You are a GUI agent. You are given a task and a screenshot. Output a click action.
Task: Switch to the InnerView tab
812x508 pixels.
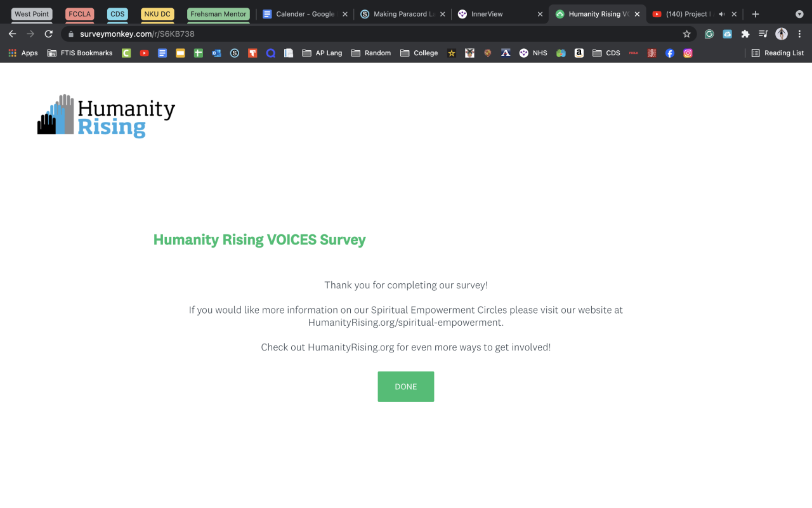tap(495, 14)
